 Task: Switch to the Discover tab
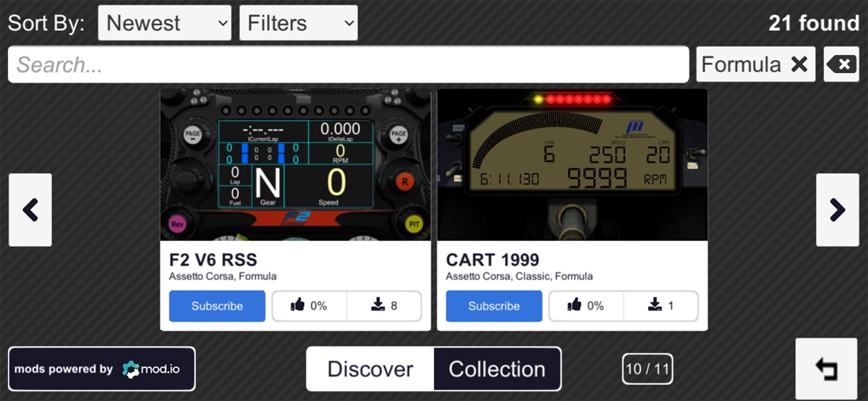tap(370, 369)
